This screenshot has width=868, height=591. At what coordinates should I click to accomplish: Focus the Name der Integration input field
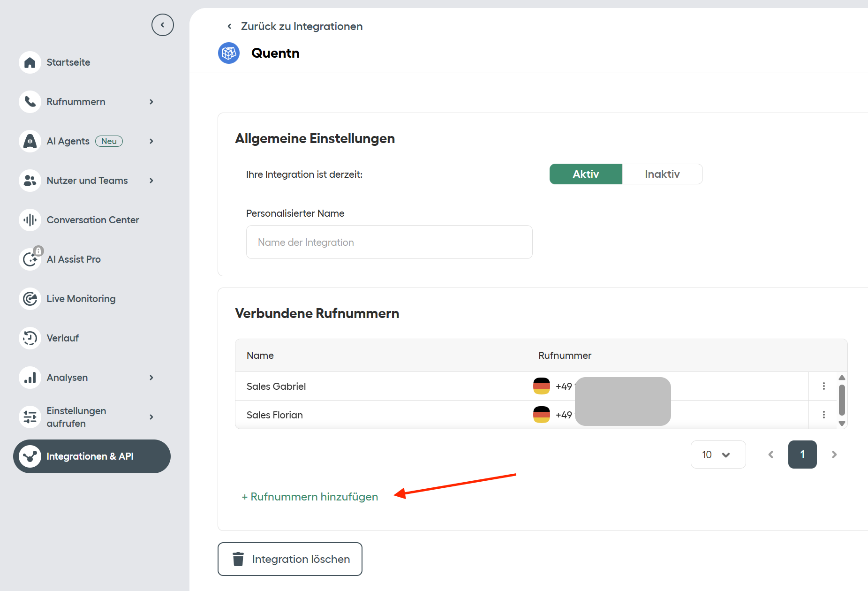(x=389, y=242)
